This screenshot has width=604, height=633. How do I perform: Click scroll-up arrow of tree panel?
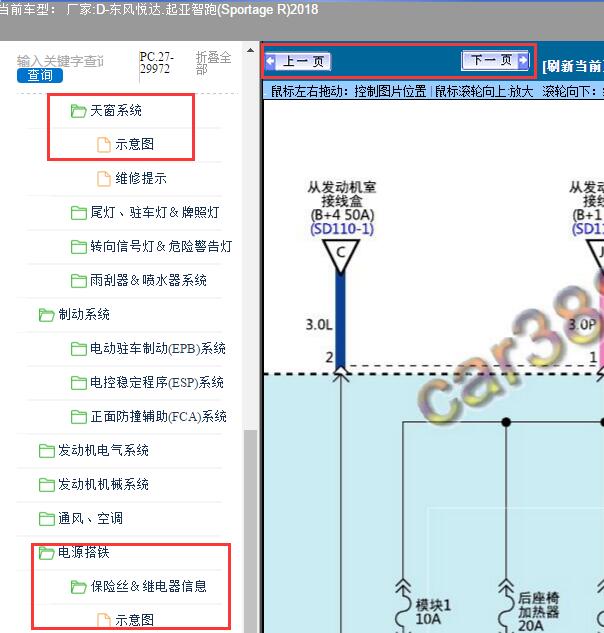tap(250, 50)
